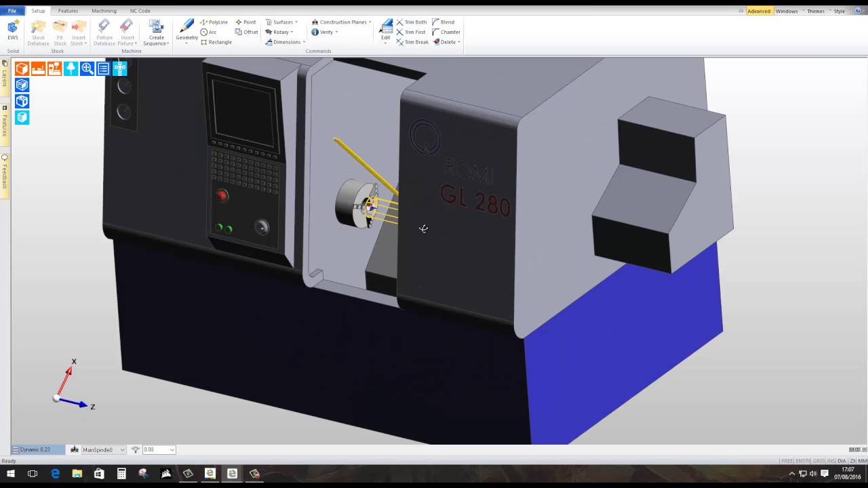This screenshot has width=868, height=488.
Task: Open the Windows Start menu
Action: [x=11, y=474]
